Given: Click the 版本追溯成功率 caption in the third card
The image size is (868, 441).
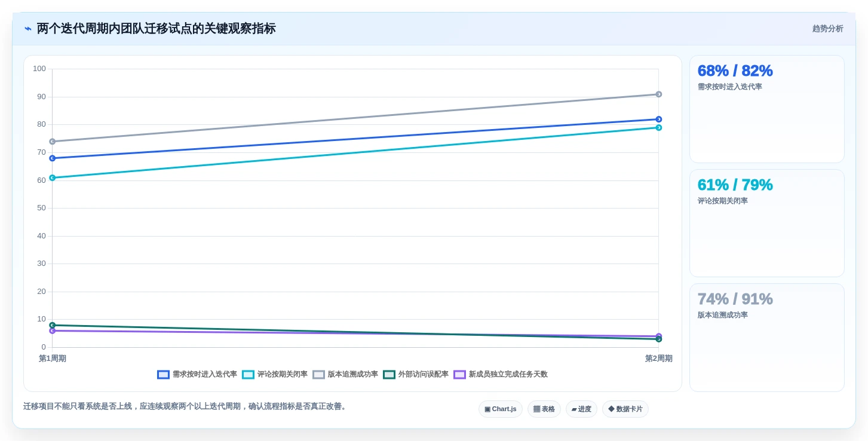Looking at the screenshot, I should pyautogui.click(x=723, y=315).
